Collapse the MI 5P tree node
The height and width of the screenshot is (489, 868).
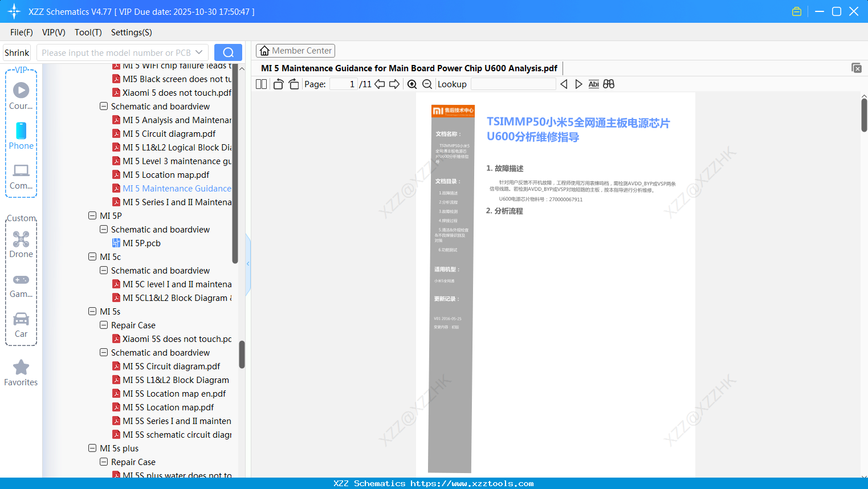coord(92,215)
